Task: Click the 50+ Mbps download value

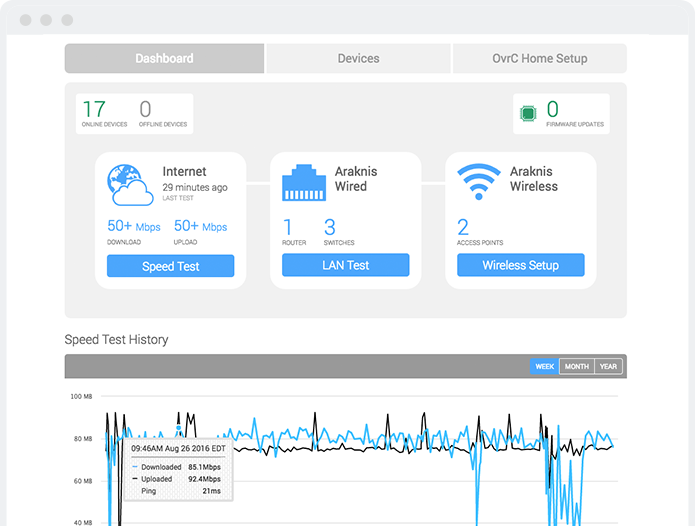Action: (133, 226)
